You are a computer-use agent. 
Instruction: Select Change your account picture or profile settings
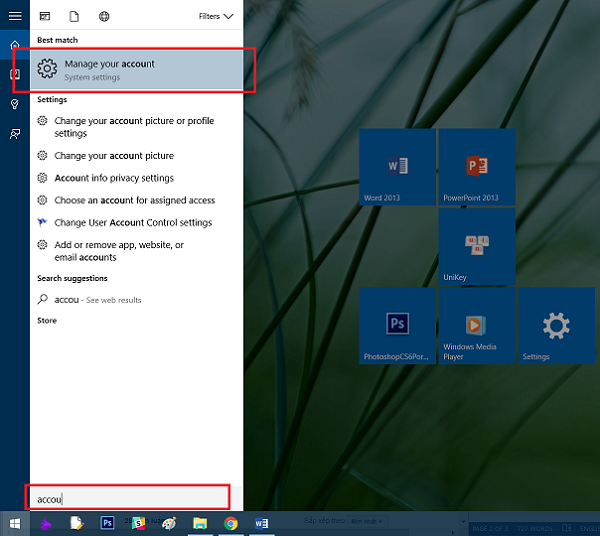pos(134,127)
